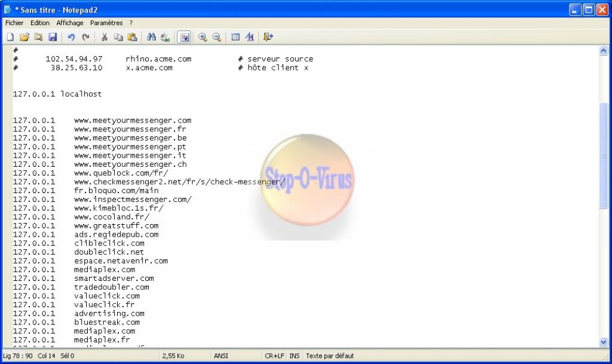Click on 'mediaplex.fr' entry
The width and height of the screenshot is (612, 364).
pos(102,340)
